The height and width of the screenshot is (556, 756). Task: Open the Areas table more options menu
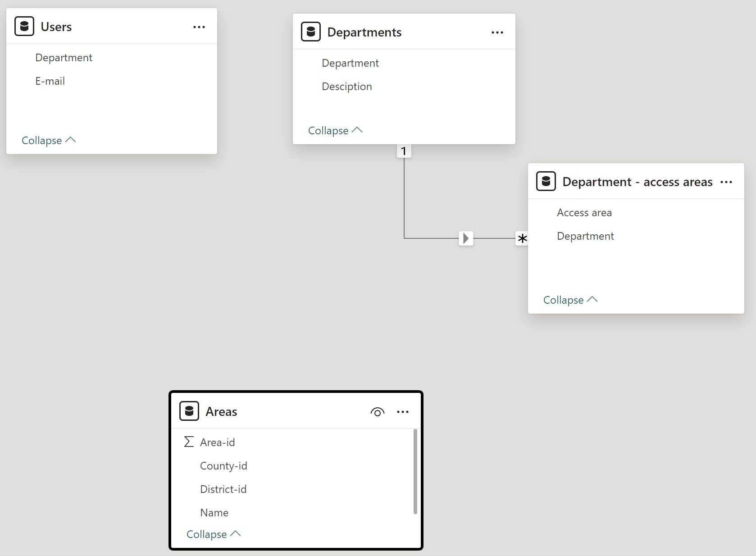403,412
